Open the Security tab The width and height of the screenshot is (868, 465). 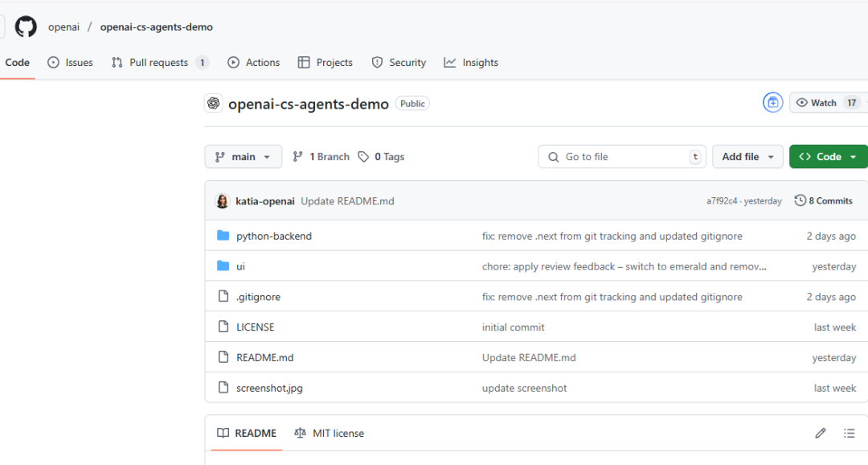[x=399, y=63]
